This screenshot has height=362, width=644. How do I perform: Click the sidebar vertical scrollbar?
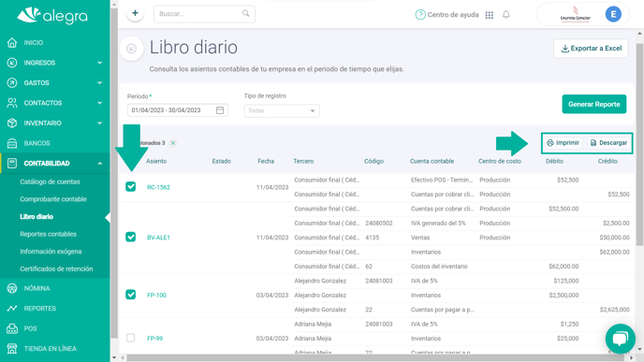coord(114,174)
